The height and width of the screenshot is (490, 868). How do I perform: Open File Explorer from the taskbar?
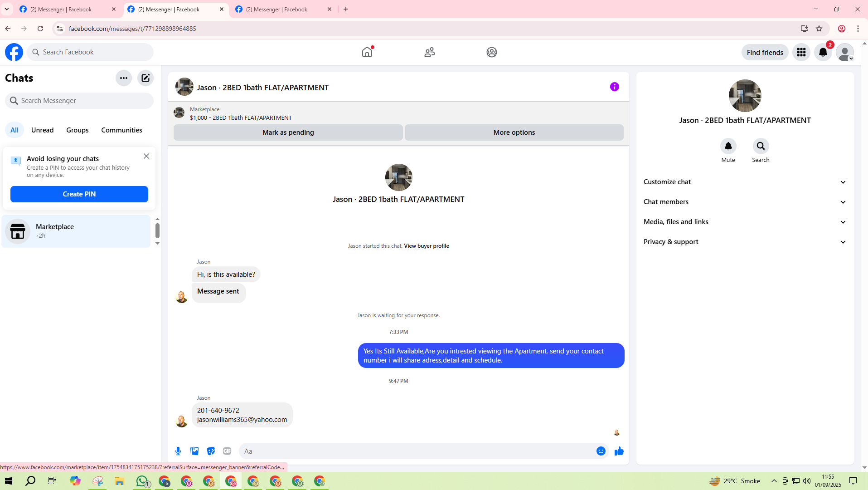tap(119, 481)
